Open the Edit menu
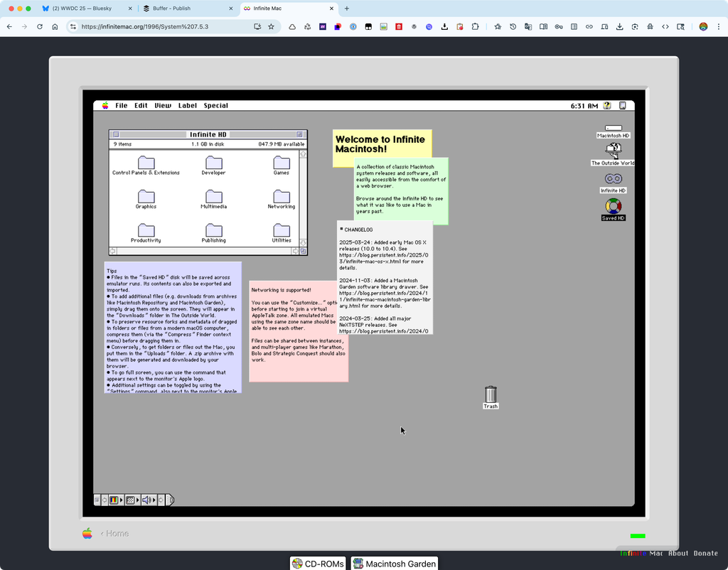 141,105
